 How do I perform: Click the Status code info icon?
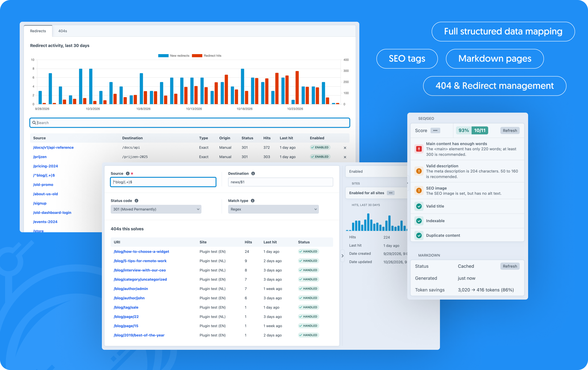tap(136, 201)
